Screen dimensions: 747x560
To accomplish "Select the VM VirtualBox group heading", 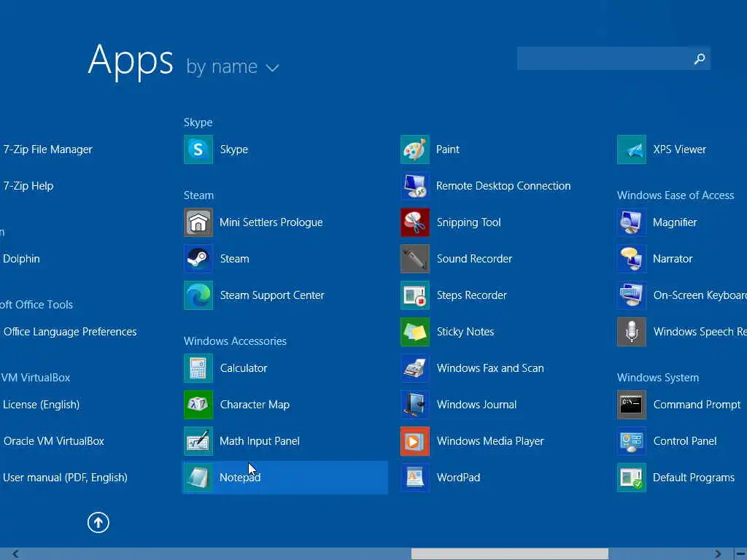I will click(35, 378).
